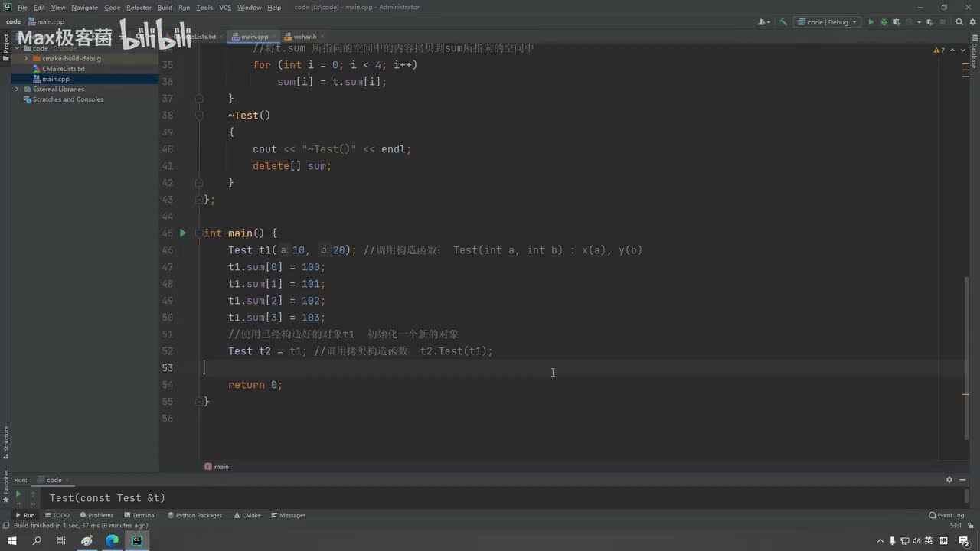Viewport: 980px width, 551px height.
Task: Click the editor vertical scrollbar thumb
Action: (966, 358)
